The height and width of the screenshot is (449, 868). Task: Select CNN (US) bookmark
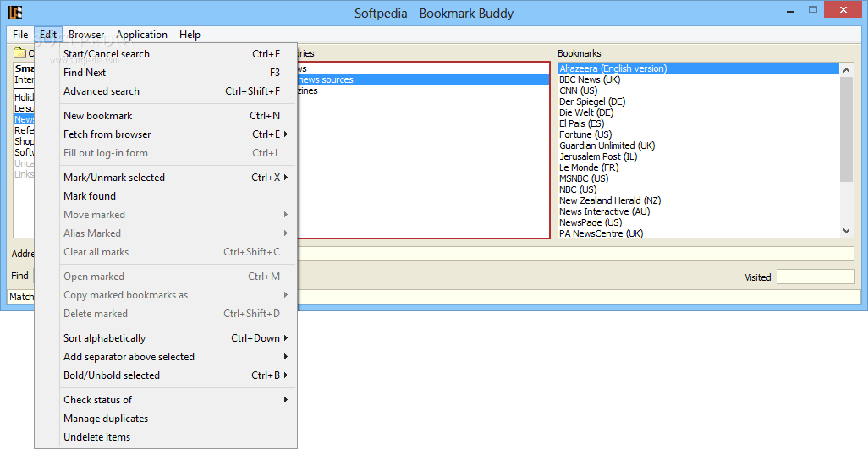[699, 90]
